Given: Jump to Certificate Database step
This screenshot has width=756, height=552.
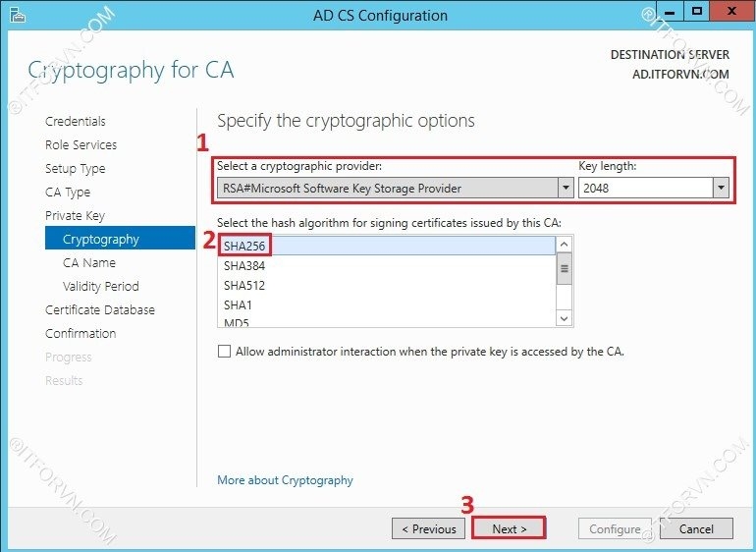Looking at the screenshot, I should [100, 310].
